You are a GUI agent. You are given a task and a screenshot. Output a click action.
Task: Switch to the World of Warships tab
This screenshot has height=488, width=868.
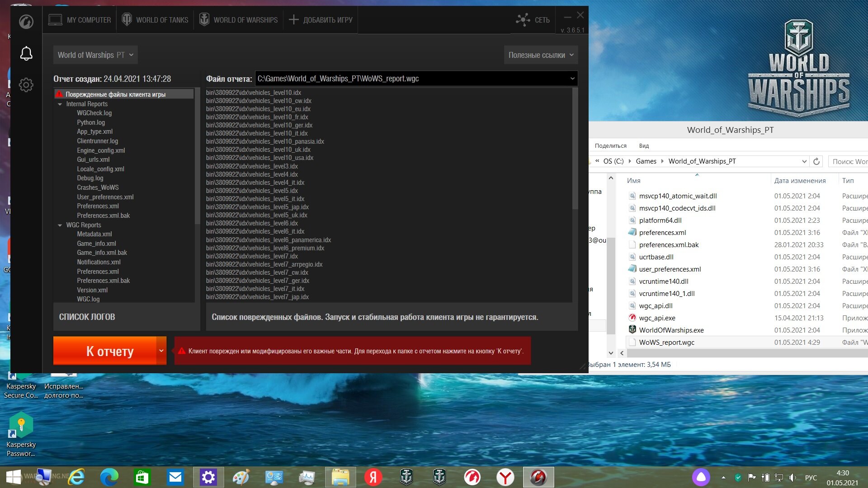point(239,20)
